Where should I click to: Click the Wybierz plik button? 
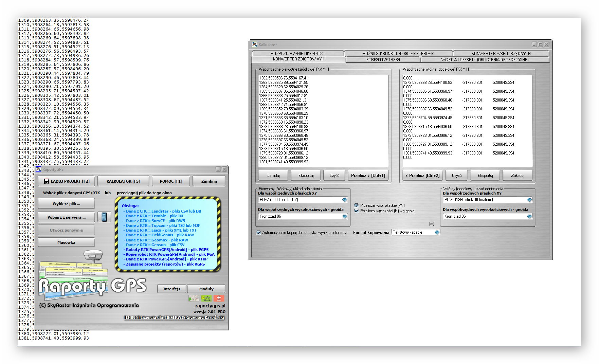pyautogui.click(x=66, y=204)
